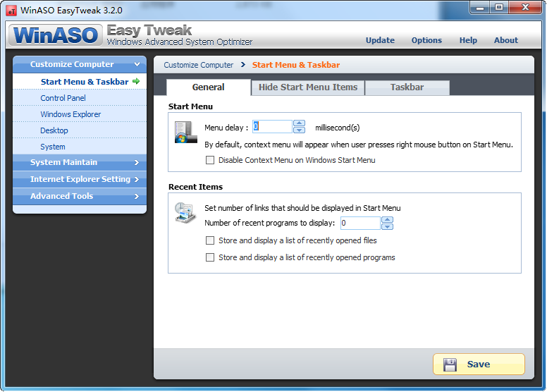Toggle Disable Context Menu on Windows Start Menu
547x392 pixels.
point(210,160)
